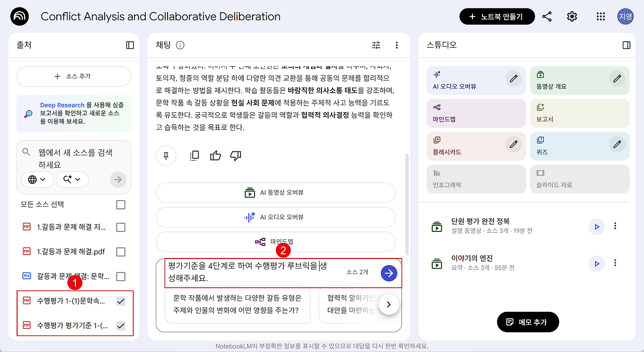Click notebook title Conflict Analysis and Collaborative Deliberation
The width and height of the screenshot is (644, 352).
[160, 17]
